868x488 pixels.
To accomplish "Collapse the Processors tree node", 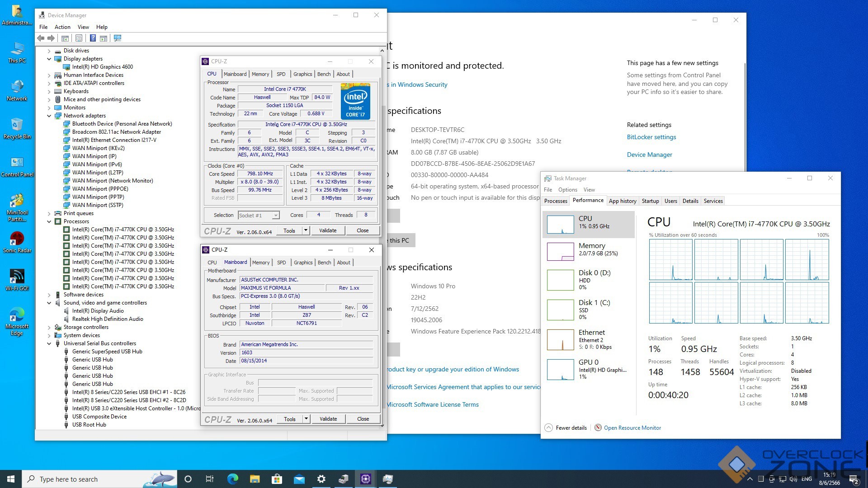I will tap(49, 221).
